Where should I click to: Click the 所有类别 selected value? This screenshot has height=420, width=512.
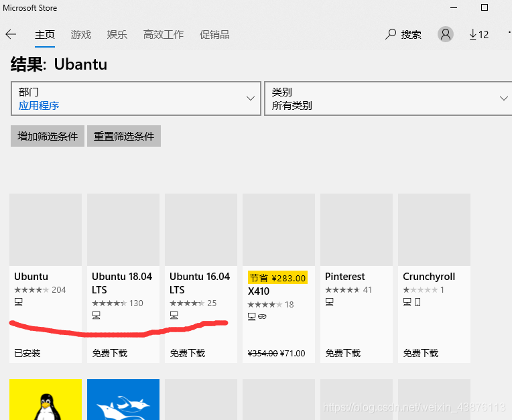click(292, 105)
